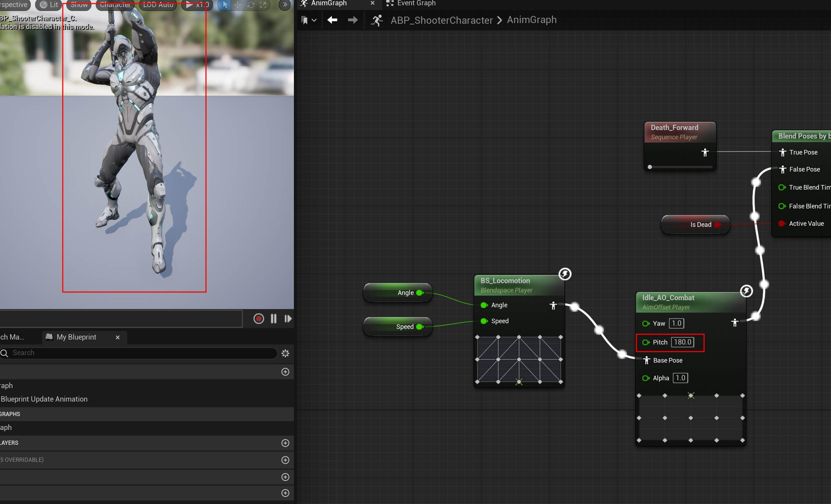The image size is (831, 504).
Task: Click the Active Value input pin
Action: (782, 224)
